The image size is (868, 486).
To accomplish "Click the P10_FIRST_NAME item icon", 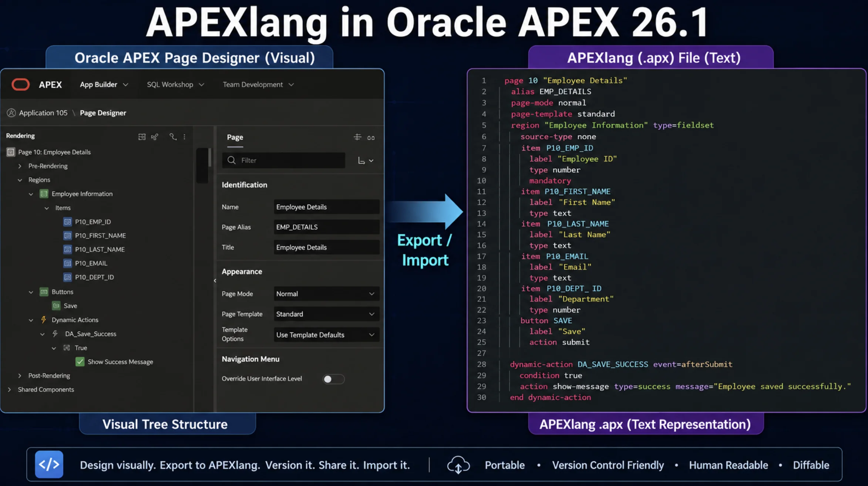I will click(x=67, y=235).
